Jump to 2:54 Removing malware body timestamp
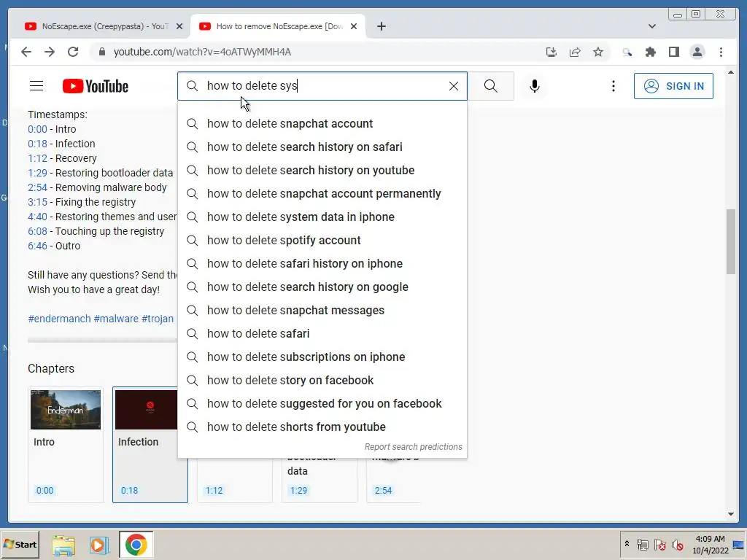The width and height of the screenshot is (747, 560). (x=37, y=187)
